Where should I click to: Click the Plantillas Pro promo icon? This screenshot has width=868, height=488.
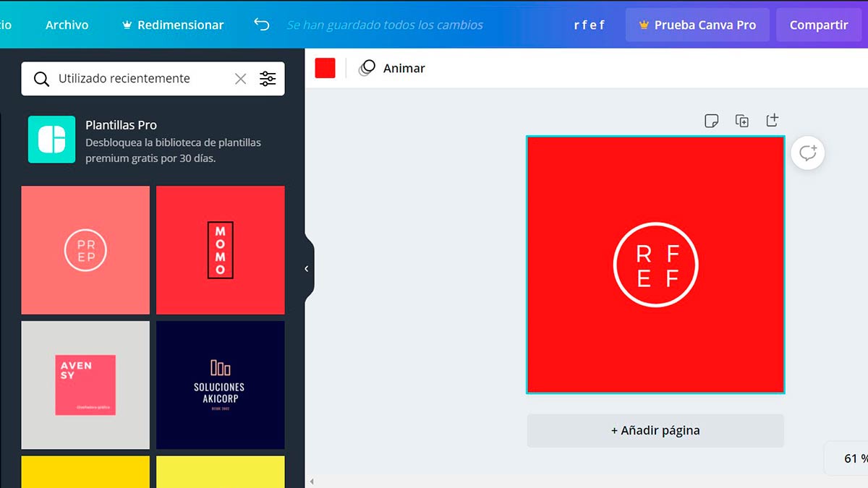51,140
